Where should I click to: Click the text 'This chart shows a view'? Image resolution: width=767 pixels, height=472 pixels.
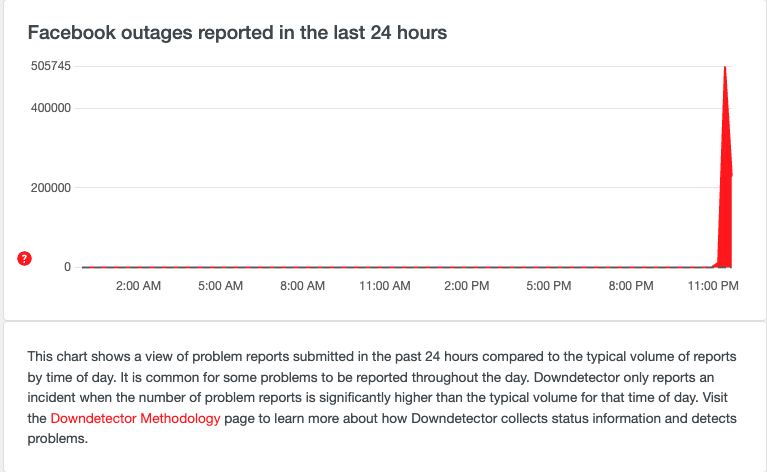pos(106,356)
